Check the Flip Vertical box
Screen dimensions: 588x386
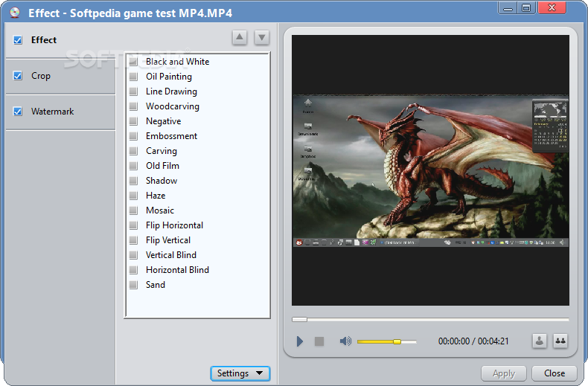click(133, 240)
